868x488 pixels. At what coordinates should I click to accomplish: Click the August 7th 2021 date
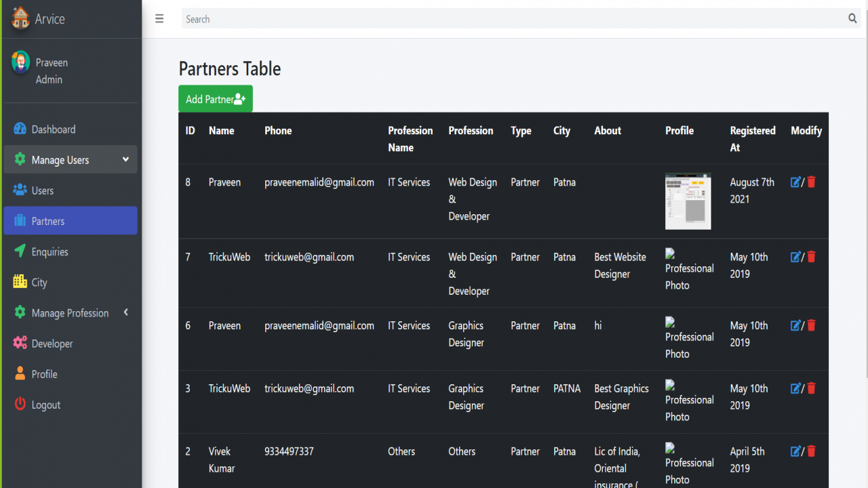click(x=752, y=190)
